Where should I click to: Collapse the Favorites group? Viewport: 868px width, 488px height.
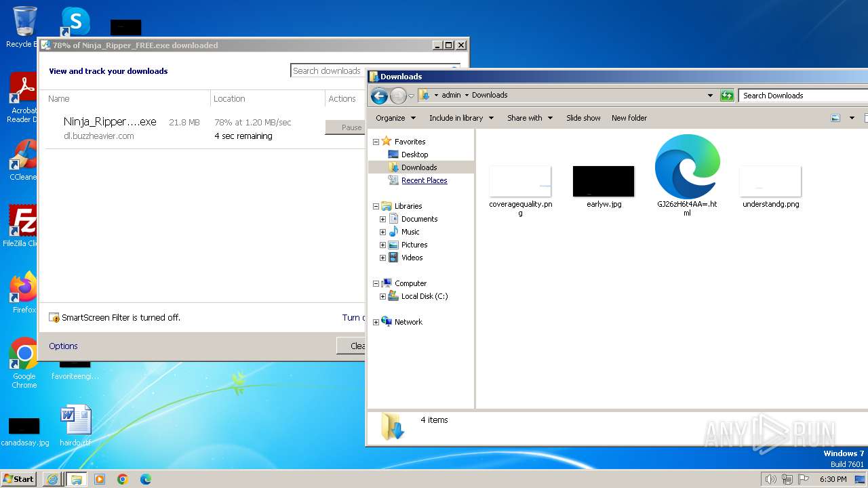pos(376,142)
